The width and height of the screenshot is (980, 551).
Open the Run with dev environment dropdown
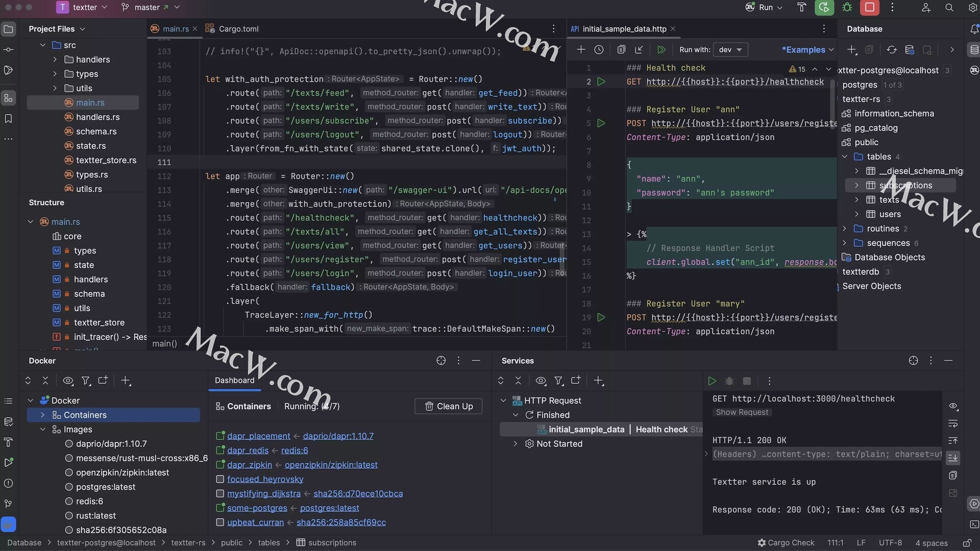pos(730,49)
